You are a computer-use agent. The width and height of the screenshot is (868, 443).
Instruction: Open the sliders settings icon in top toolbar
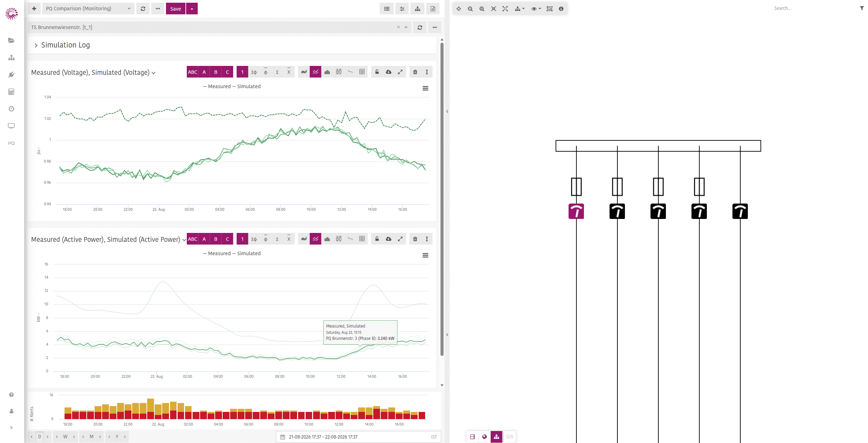(x=402, y=9)
